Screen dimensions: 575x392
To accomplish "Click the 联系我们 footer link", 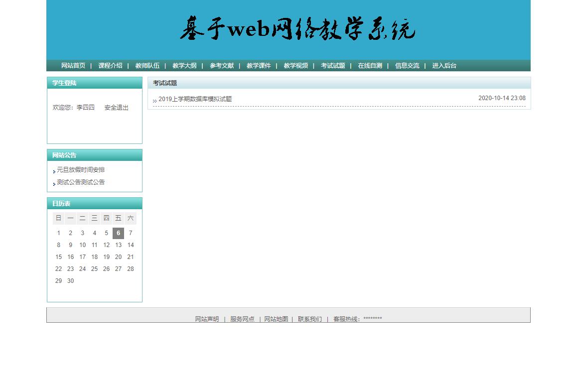I will (309, 318).
